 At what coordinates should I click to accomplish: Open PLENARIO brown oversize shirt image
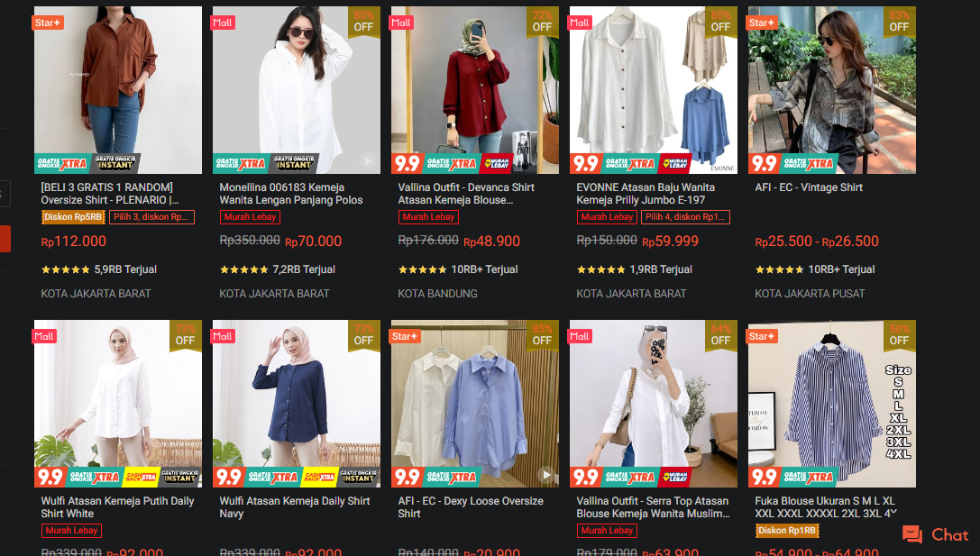118,90
